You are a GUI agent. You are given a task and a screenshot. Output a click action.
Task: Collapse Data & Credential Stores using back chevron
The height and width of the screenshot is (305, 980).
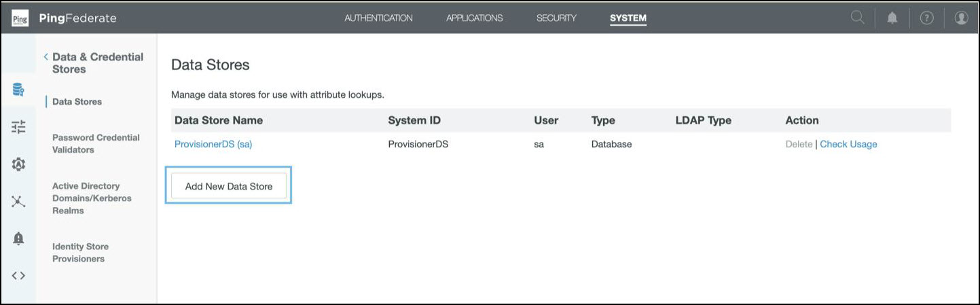click(46, 57)
